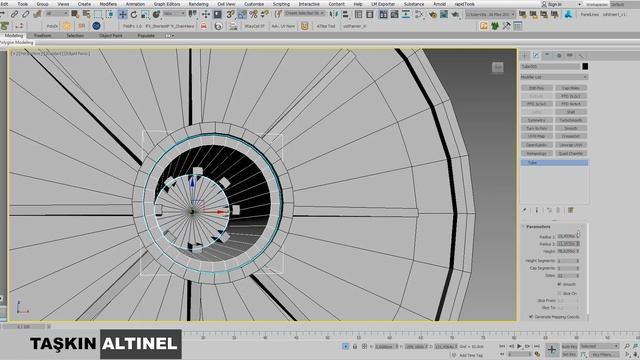640x360 pixels.
Task: Open the Create panel plus icon
Action: (x=525, y=56)
